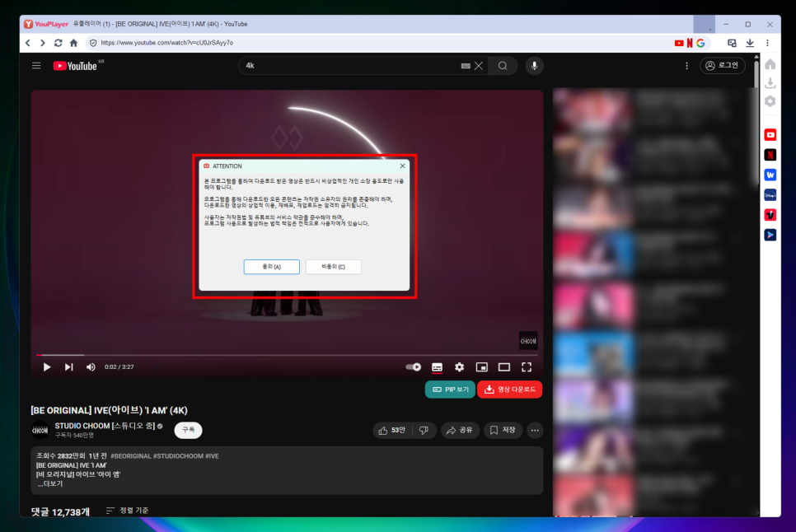Screen dimensions: 796x532
Task: Click the search magnifier button
Action: pyautogui.click(x=503, y=65)
